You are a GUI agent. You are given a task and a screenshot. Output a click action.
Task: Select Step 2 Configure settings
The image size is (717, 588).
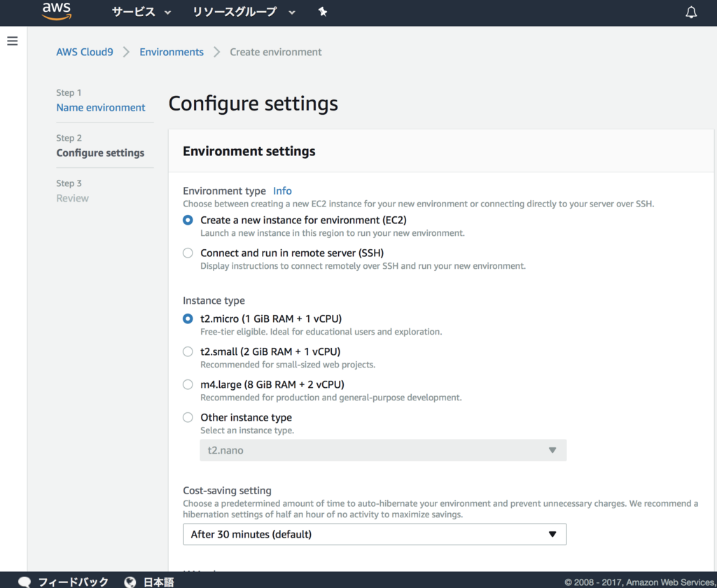pyautogui.click(x=100, y=153)
